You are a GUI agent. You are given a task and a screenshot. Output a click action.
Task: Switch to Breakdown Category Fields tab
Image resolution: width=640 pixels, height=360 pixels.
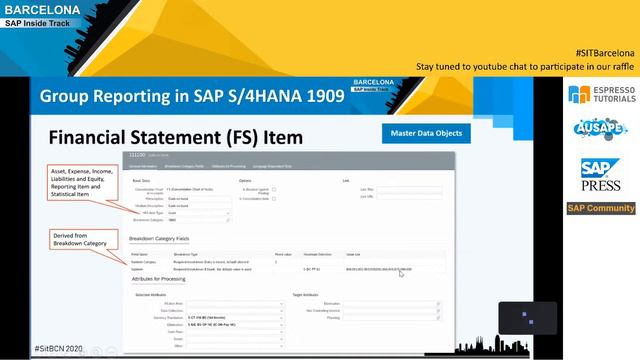coord(184,167)
